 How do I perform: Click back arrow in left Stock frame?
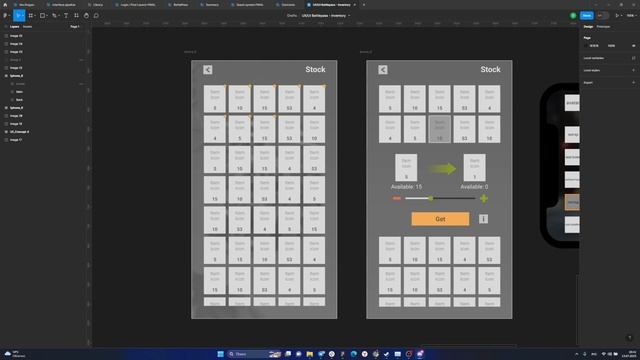coord(208,70)
